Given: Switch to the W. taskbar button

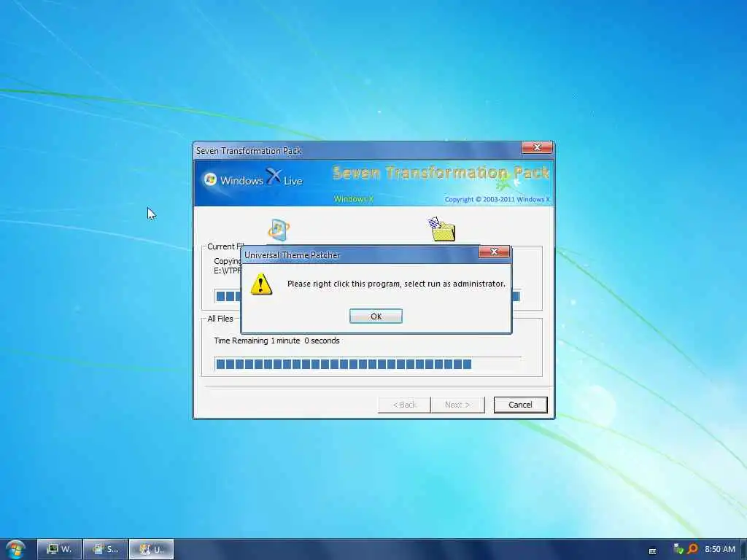Looking at the screenshot, I should coord(59,549).
